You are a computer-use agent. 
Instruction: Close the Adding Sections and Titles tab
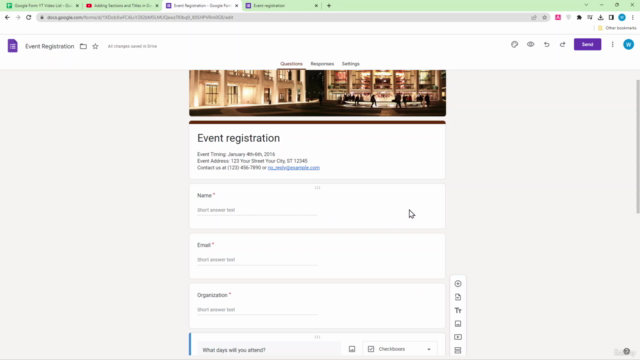[x=157, y=6]
